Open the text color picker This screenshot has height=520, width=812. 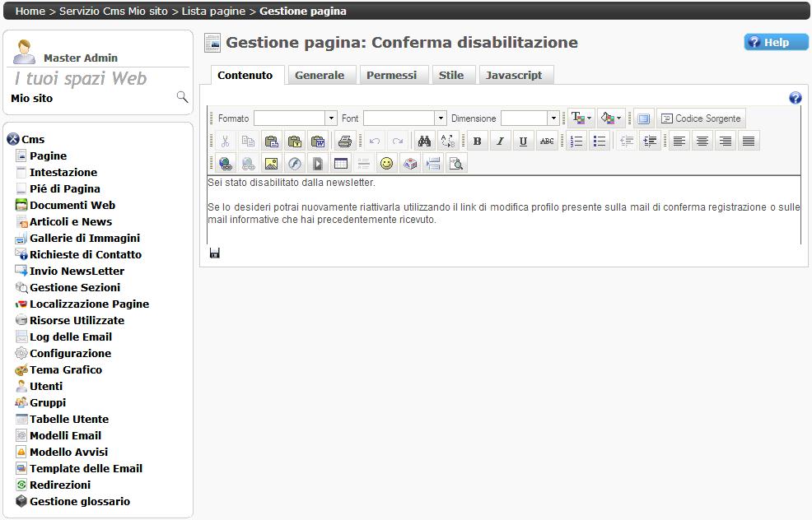coord(581,118)
